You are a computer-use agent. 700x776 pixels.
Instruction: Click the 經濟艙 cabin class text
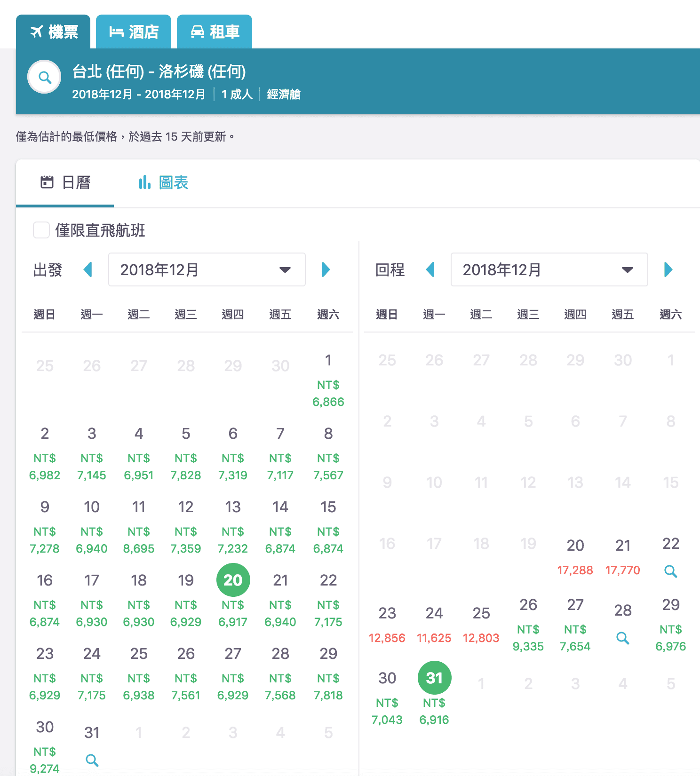tap(284, 95)
